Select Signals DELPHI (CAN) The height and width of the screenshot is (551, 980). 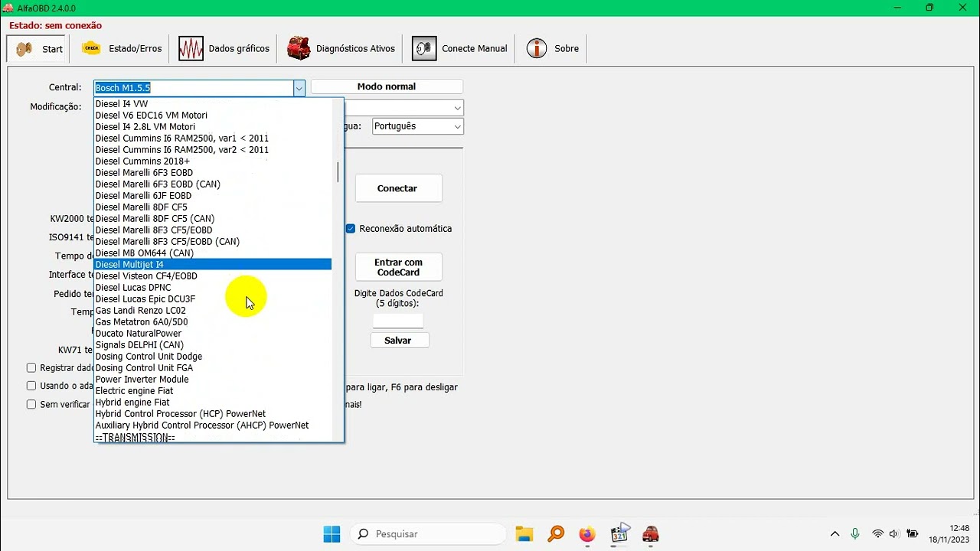(213, 345)
